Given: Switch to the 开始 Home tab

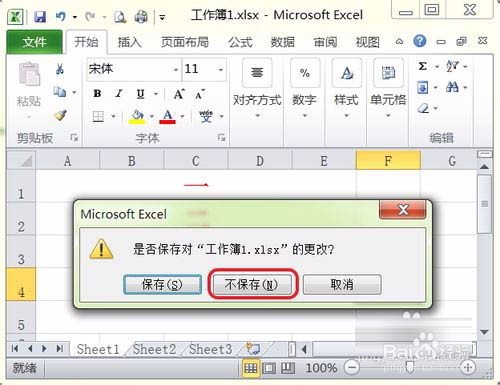Looking at the screenshot, I should [x=86, y=42].
